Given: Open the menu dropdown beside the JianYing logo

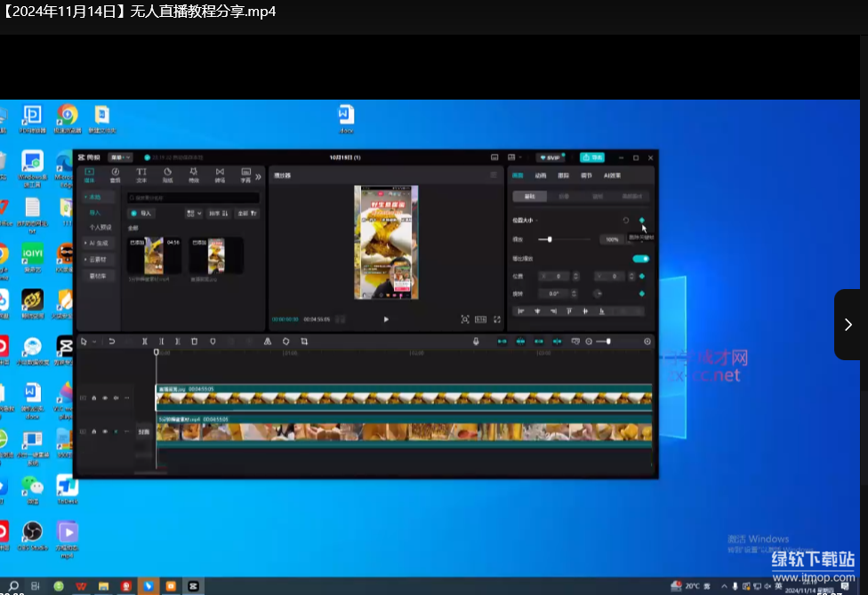Looking at the screenshot, I should coord(119,157).
